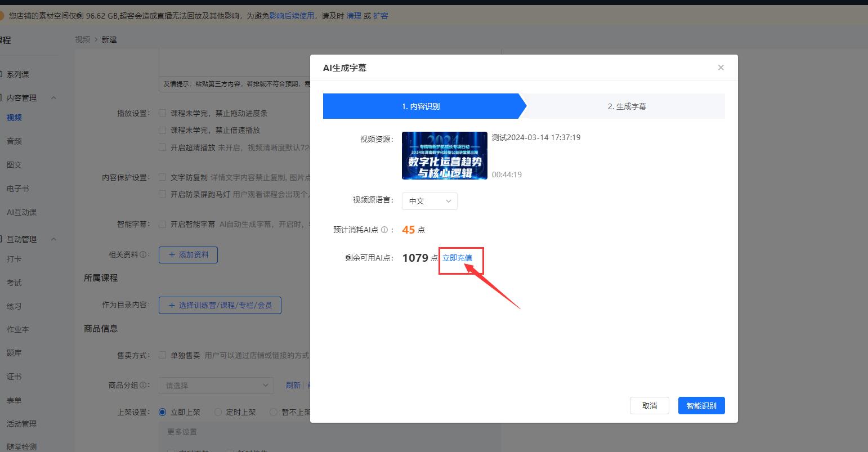
Task: Open 音频 in the sidebar menu
Action: 14,141
